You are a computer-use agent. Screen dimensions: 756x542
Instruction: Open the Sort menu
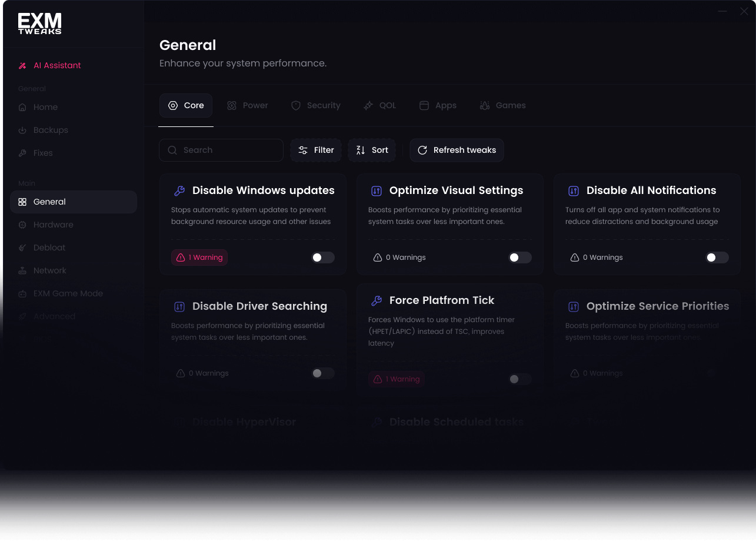click(372, 150)
